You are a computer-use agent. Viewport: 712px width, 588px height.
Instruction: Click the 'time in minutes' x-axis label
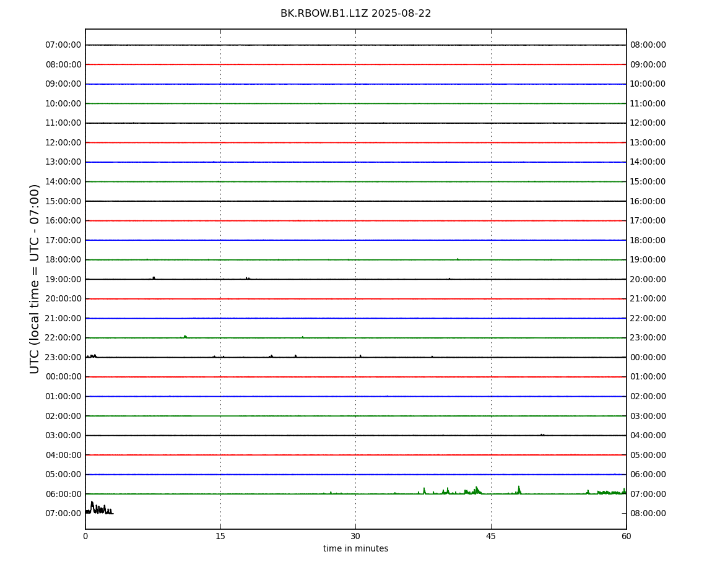355,548
